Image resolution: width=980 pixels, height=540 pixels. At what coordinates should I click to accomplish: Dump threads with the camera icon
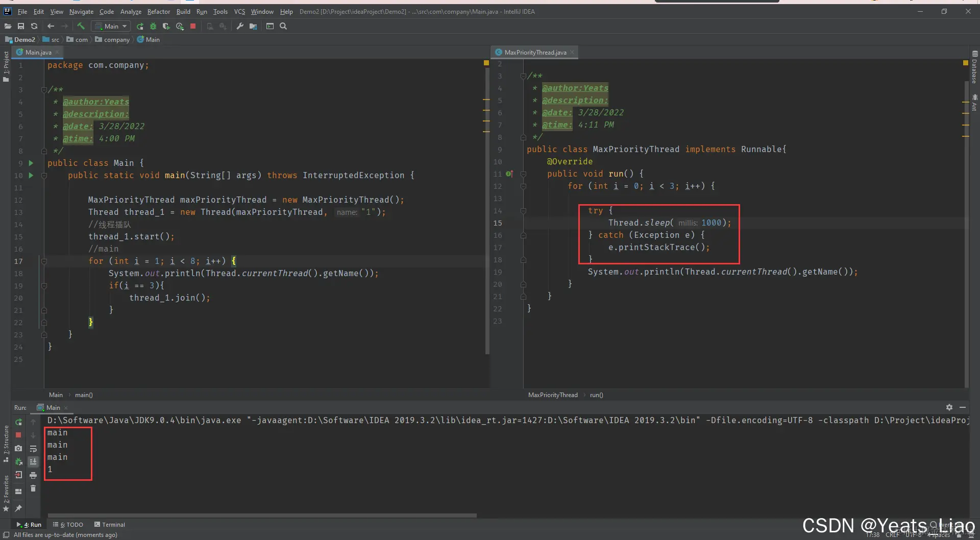18,448
